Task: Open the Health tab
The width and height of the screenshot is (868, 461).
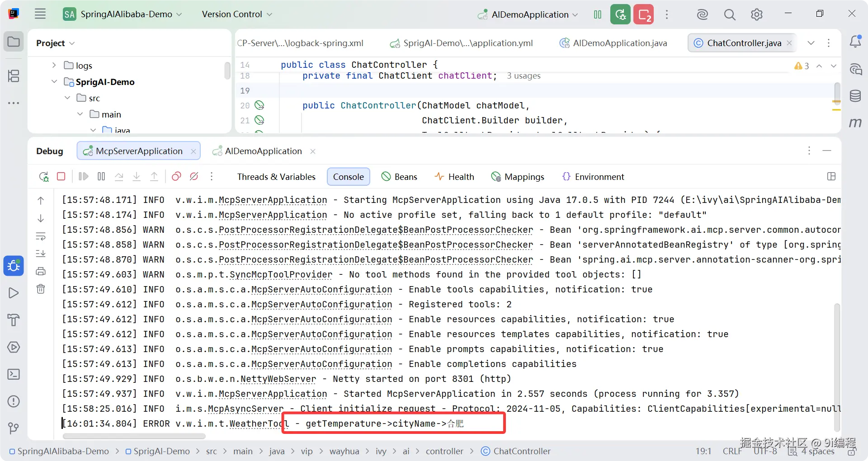Action: coord(454,177)
